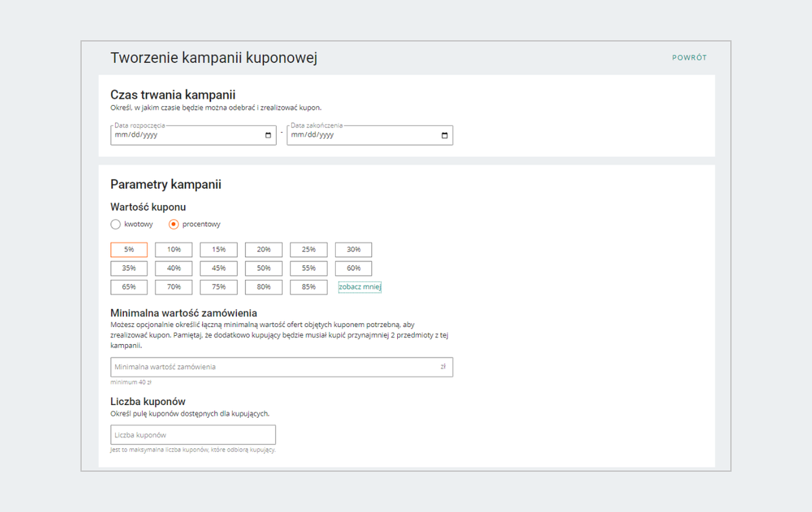Choose the 10% coupon value

click(x=174, y=250)
